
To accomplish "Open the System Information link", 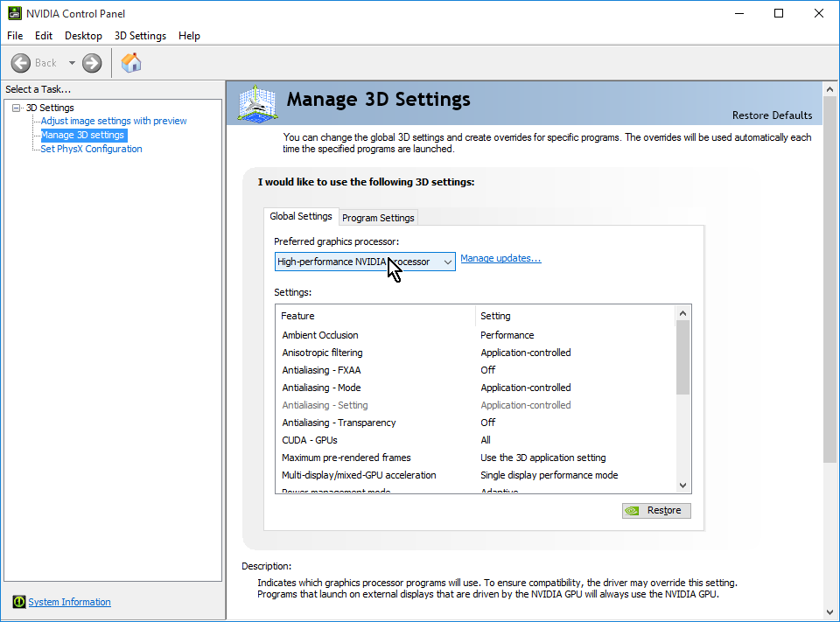I will click(x=69, y=602).
